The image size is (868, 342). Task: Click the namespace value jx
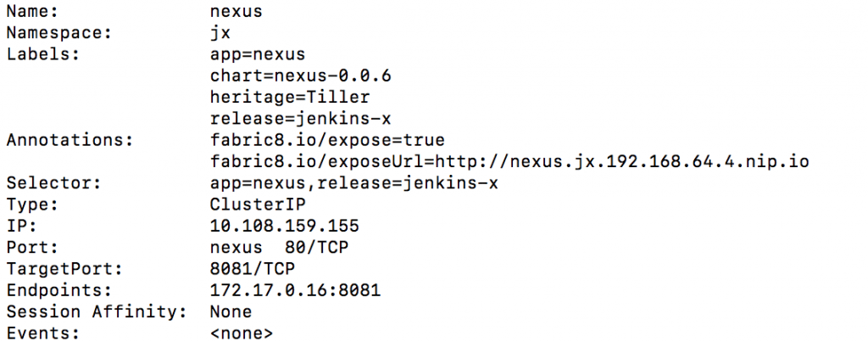220,33
